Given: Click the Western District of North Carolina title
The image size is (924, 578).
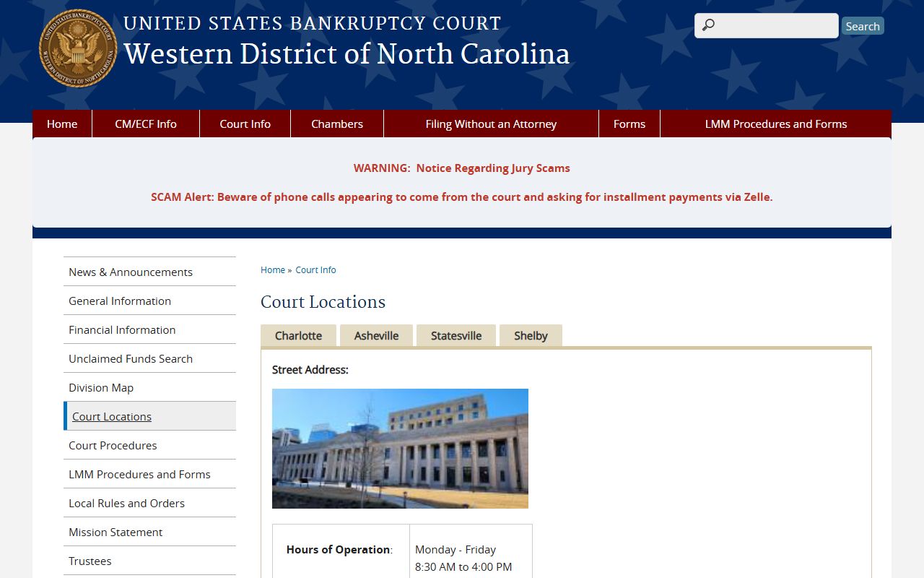Looking at the screenshot, I should point(346,54).
